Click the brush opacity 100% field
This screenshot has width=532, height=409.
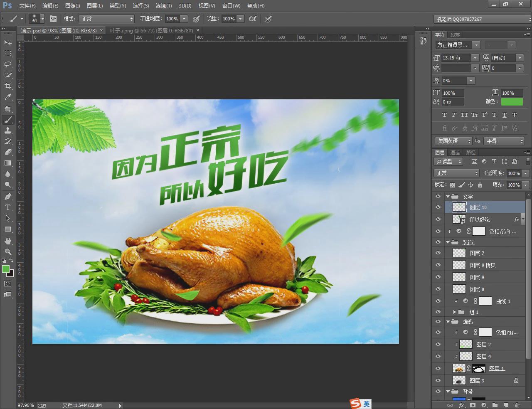coord(172,19)
